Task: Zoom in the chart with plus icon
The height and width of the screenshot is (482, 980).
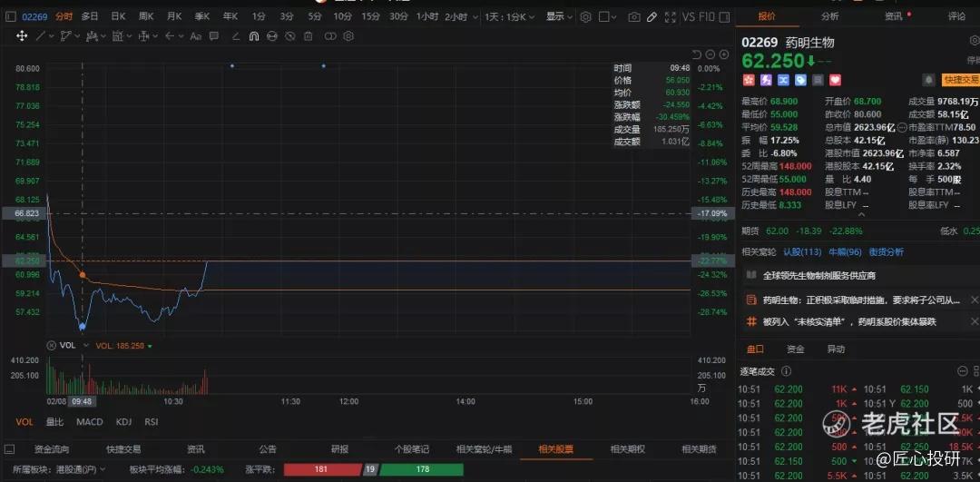Action: pyautogui.click(x=724, y=54)
